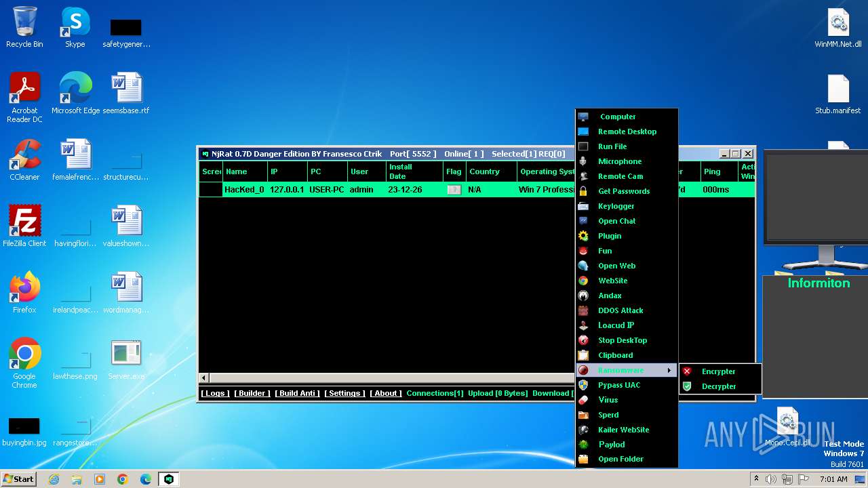This screenshot has height=488, width=868.
Task: Click the Virus pill icon
Action: pos(583,400)
